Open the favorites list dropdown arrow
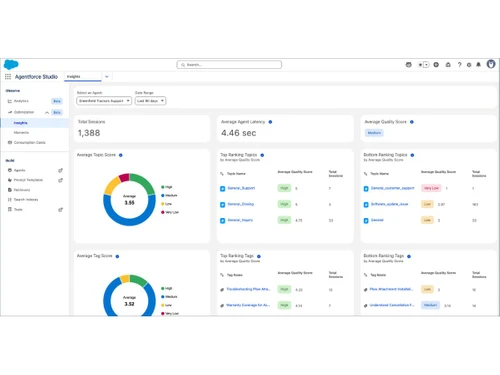 pyautogui.click(x=426, y=65)
